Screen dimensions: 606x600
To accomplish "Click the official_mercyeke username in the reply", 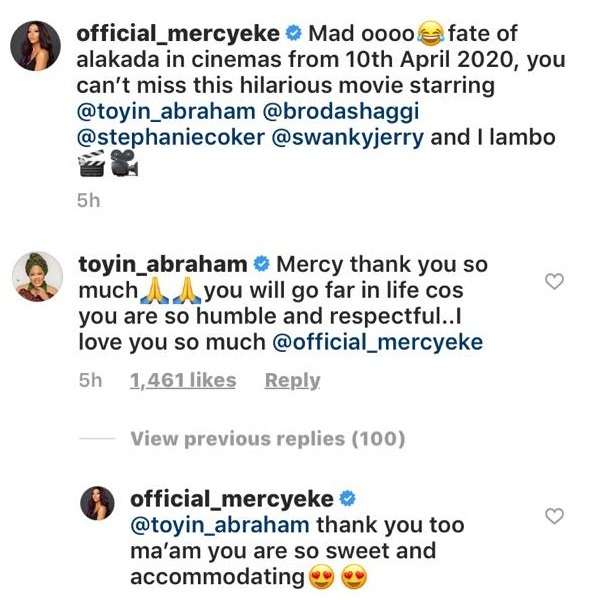I will point(233,497).
